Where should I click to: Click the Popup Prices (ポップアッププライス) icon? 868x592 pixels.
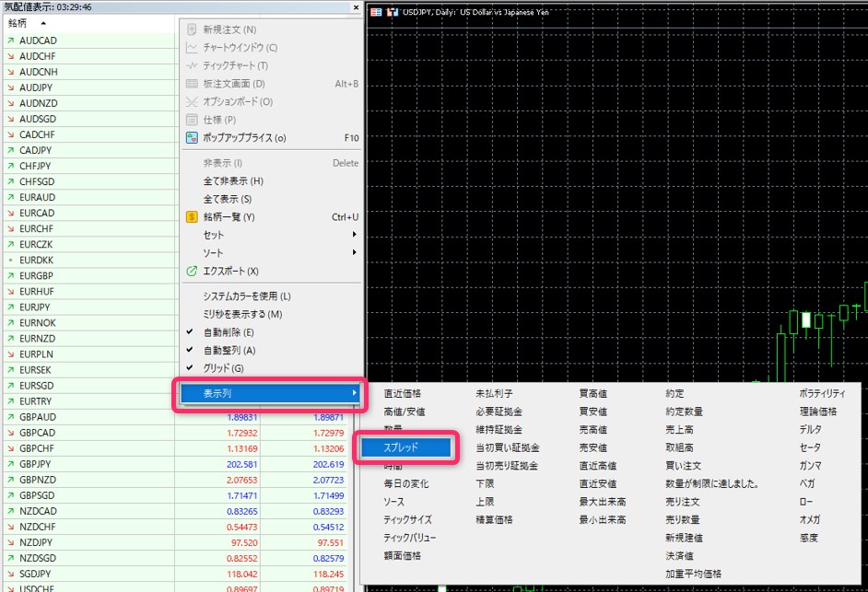192,138
